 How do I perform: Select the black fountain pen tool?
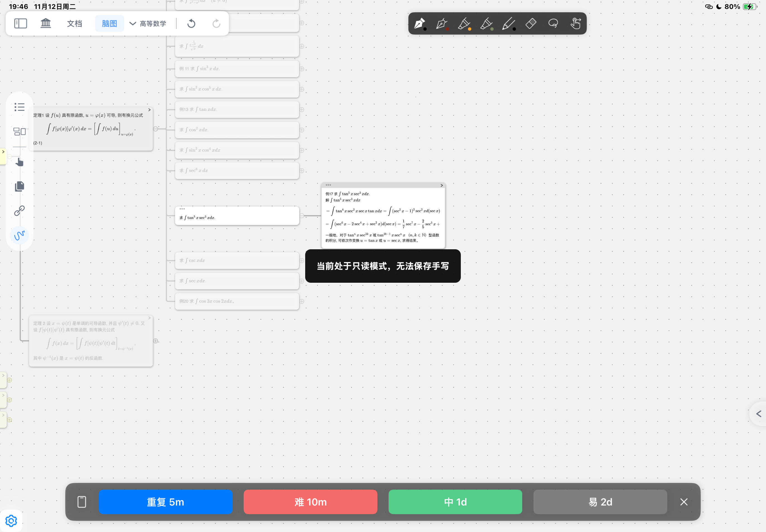pyautogui.click(x=420, y=24)
